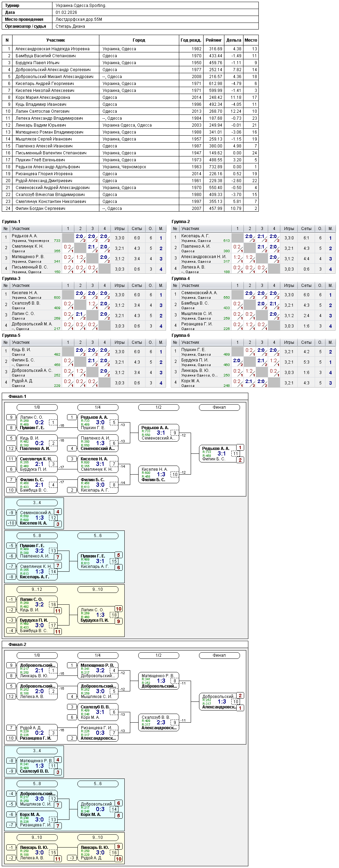This screenshot has height=868, width=339.
Task: Click "3...4" stage label in Финал-1
Action: click(x=37, y=503)
